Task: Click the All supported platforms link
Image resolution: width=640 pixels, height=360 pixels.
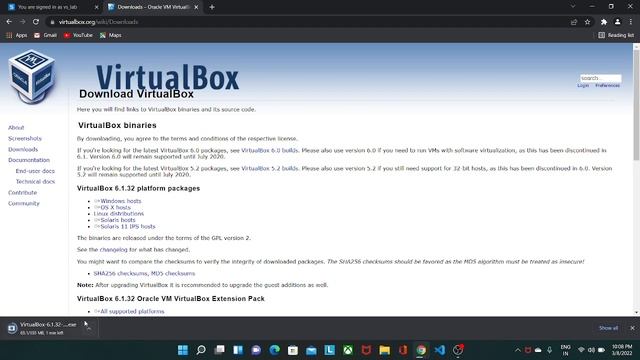Action: point(132,311)
